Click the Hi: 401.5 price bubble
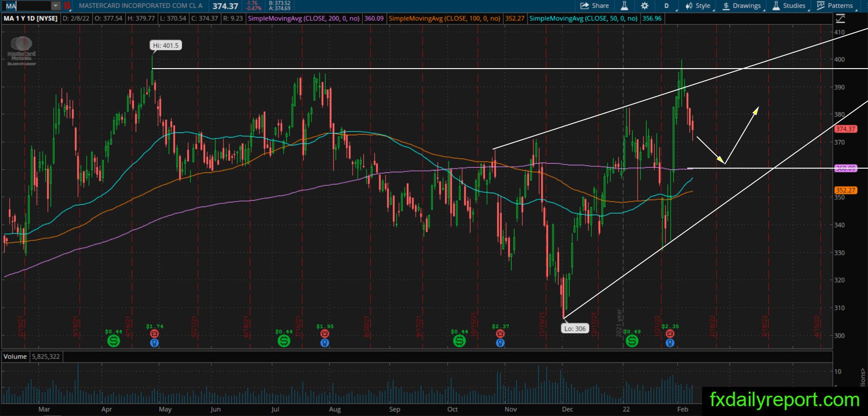The image size is (868, 416). pyautogui.click(x=165, y=45)
